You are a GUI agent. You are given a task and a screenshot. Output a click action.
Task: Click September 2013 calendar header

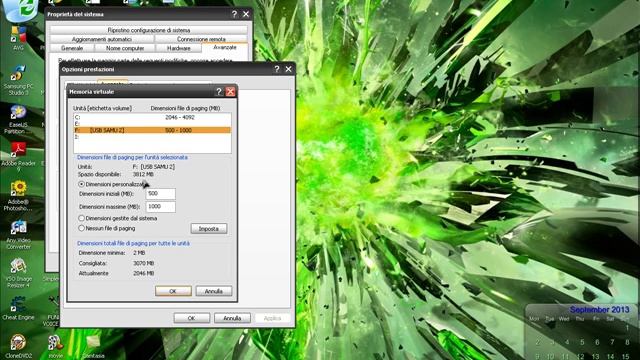(x=599, y=310)
